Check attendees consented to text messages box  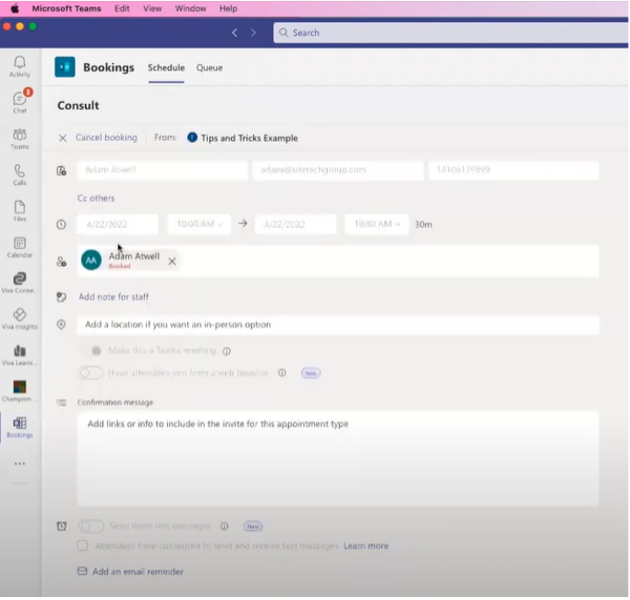coord(83,546)
